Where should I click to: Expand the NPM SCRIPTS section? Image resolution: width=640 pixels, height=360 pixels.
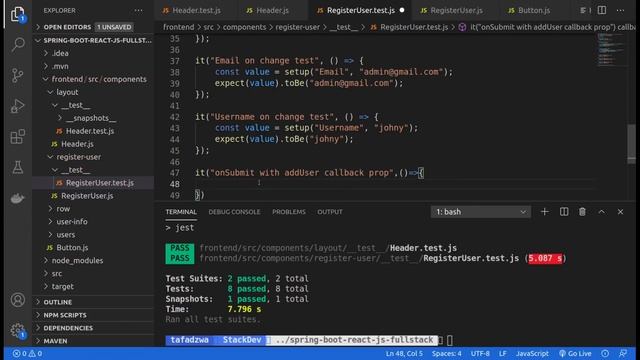(x=93, y=315)
